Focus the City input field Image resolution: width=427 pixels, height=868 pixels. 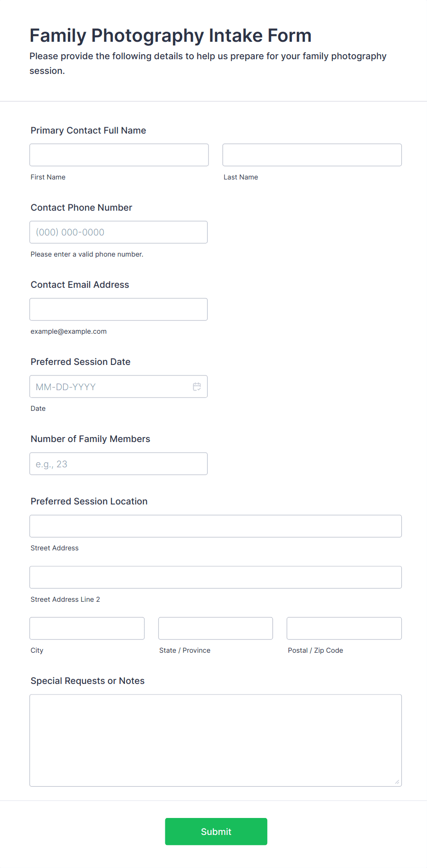[x=87, y=628]
